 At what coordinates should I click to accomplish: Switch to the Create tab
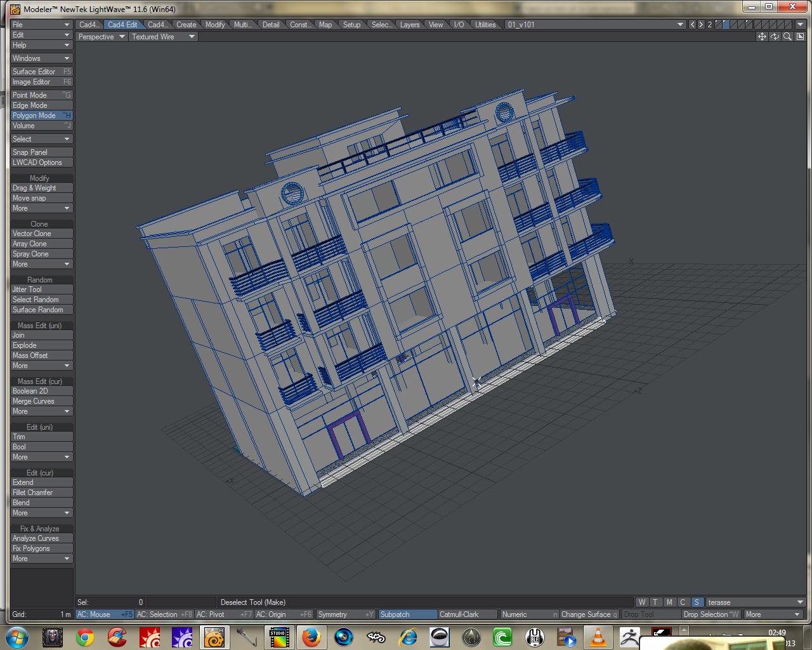click(x=186, y=25)
